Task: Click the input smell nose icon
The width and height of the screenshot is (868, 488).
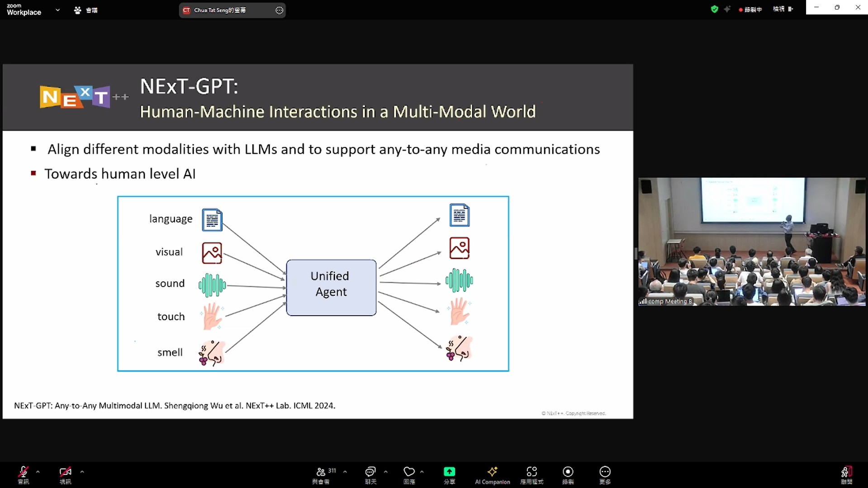Action: 212,353
